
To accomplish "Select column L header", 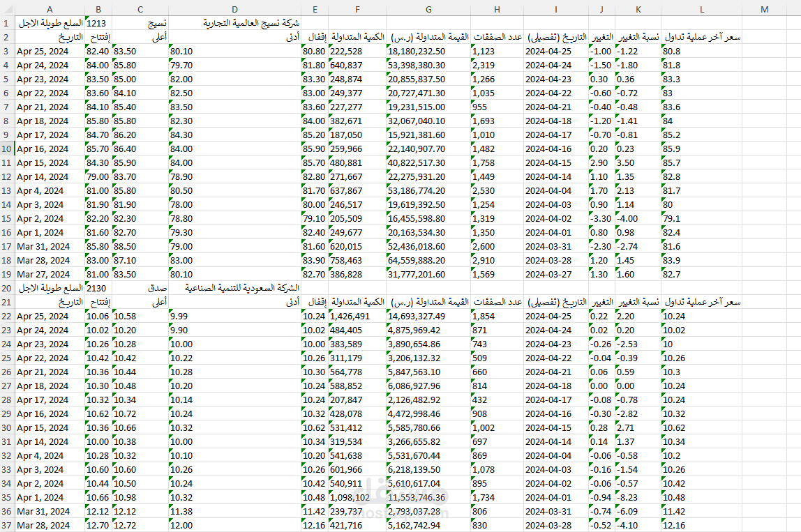I will click(x=701, y=9).
